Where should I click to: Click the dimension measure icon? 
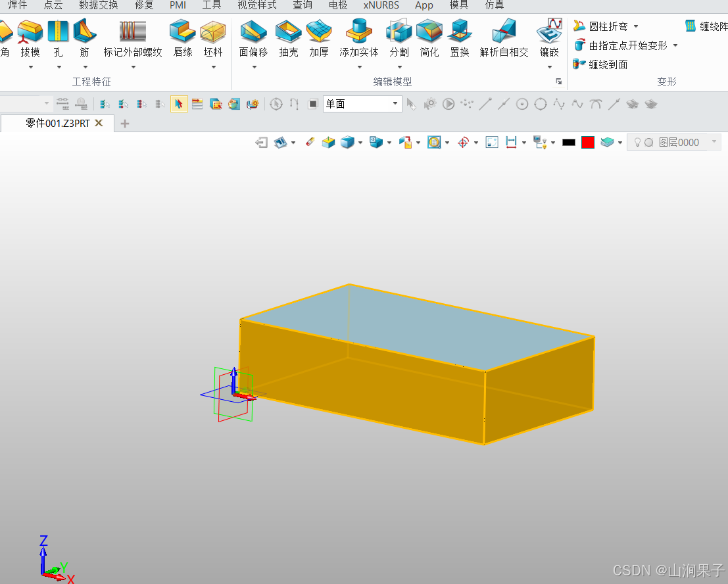coord(511,142)
